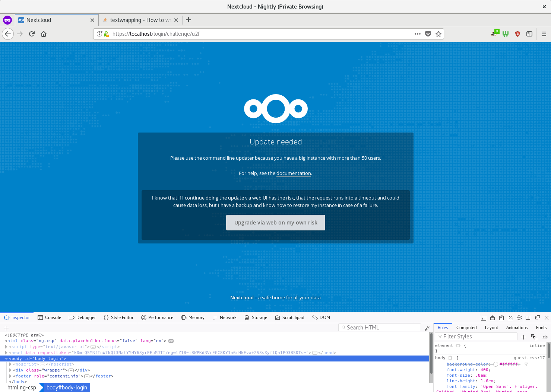Open the Scratchpad toolbar icon button
Image resolution: width=551 pixels, height=392 pixels.
501,318
